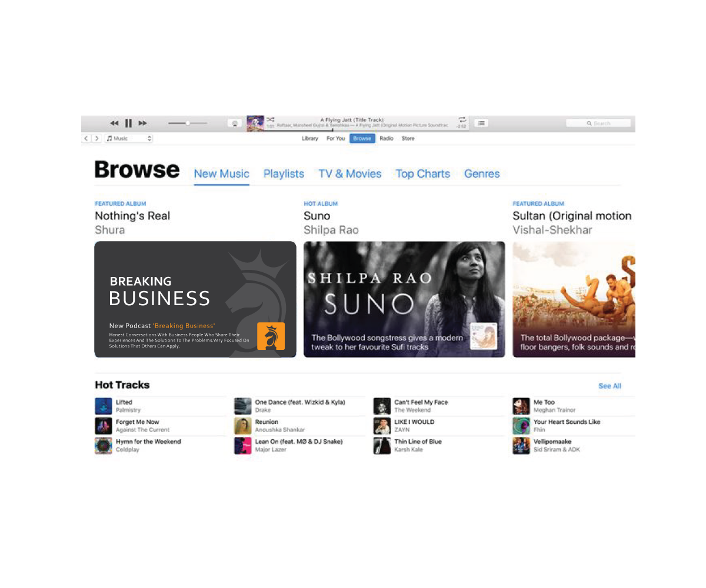This screenshot has width=706, height=588.
Task: Toggle shuffle in the now playing display
Action: (x=271, y=119)
